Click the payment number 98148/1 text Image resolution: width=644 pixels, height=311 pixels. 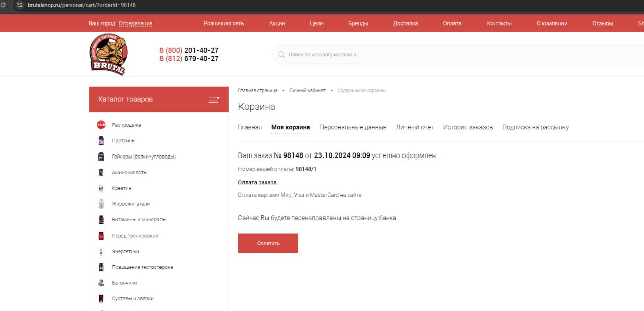pos(306,169)
